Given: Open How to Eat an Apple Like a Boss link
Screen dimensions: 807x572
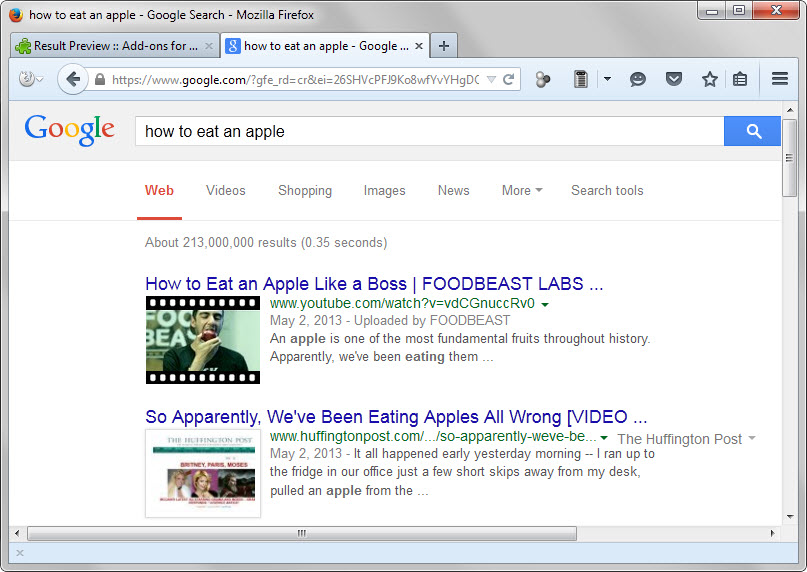Looking at the screenshot, I should coord(374,284).
